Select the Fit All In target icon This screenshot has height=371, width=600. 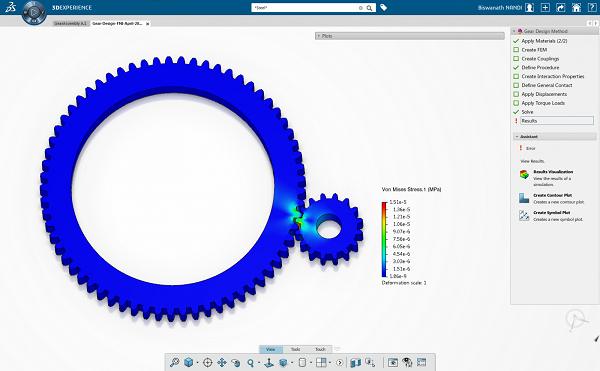coord(207,362)
